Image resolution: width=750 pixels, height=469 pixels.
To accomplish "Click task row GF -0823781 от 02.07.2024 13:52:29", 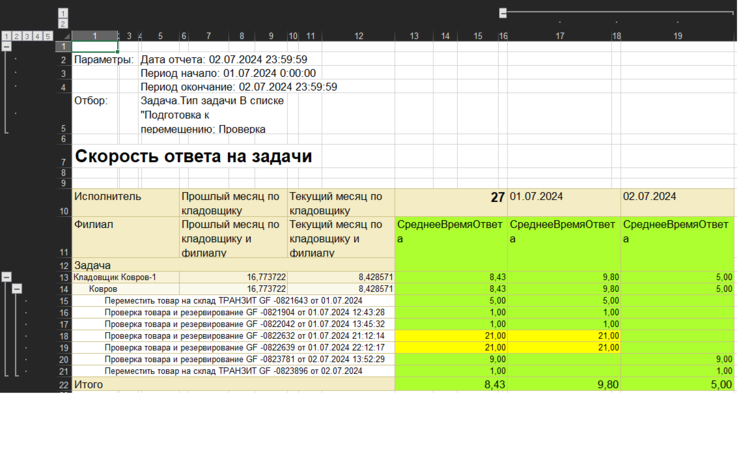I will (x=233, y=360).
